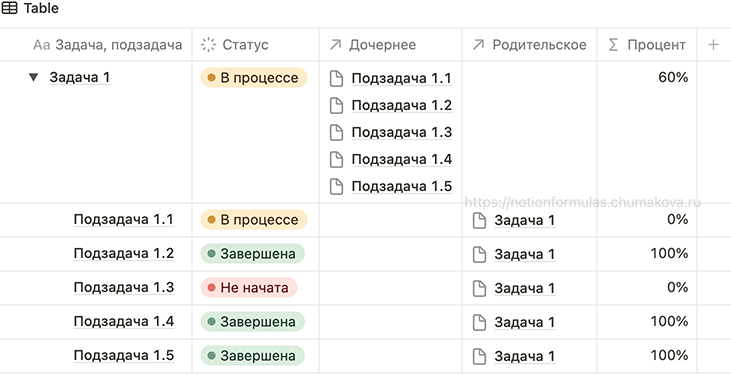Open the Подзадача 1.5 row title
The height and width of the screenshot is (375, 731).
click(124, 355)
